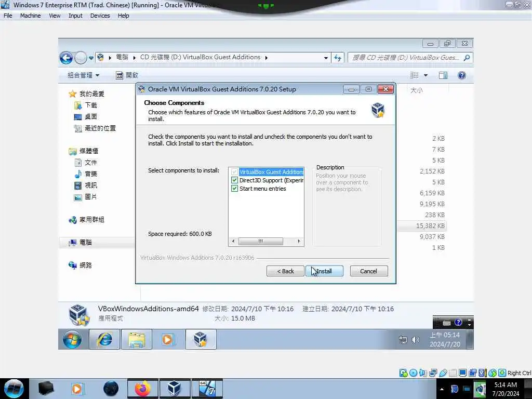This screenshot has height=399, width=532.
Task: Open Windows Media Player from guest taskbar
Action: pyautogui.click(x=167, y=339)
